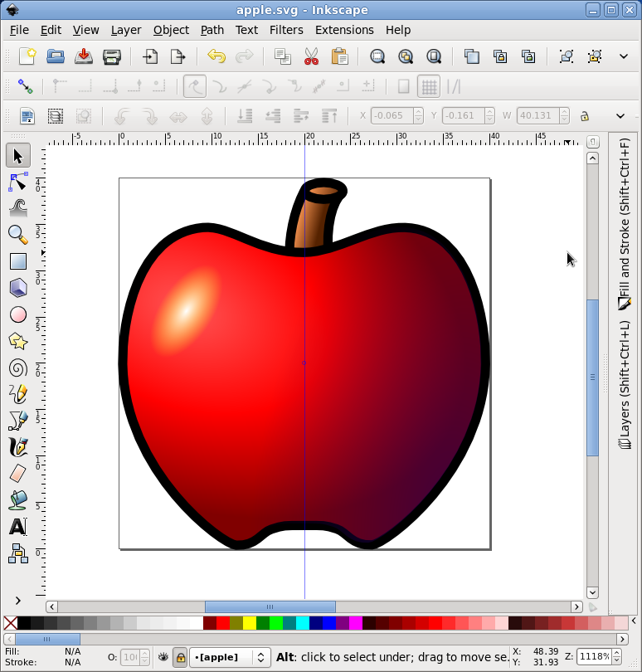Select the Star polygon tool
The width and height of the screenshot is (642, 672).
tap(17, 341)
